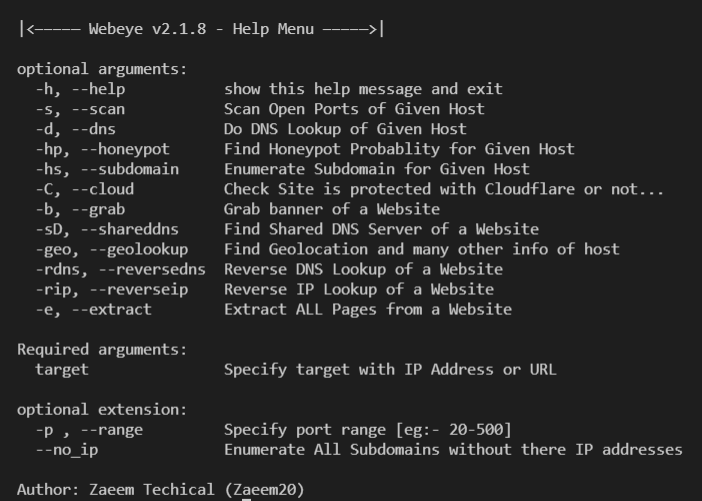Click the "-hp, --honeypot" option
702x501 pixels.
(98, 149)
